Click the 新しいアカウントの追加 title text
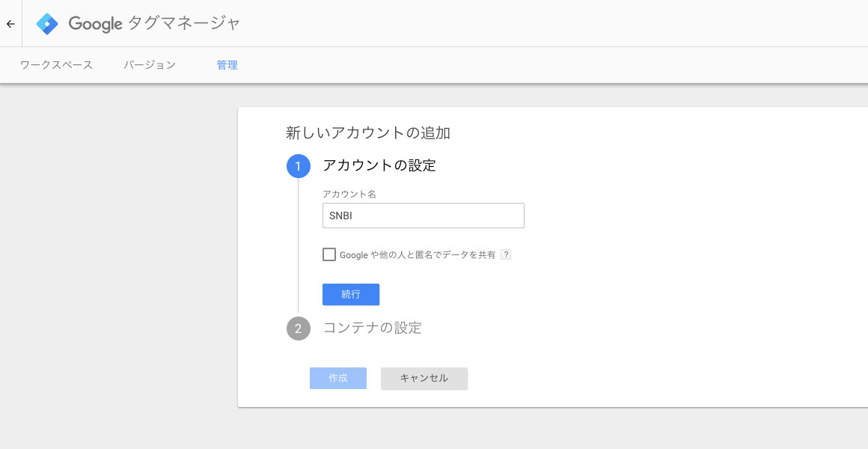This screenshot has height=449, width=868. click(368, 133)
